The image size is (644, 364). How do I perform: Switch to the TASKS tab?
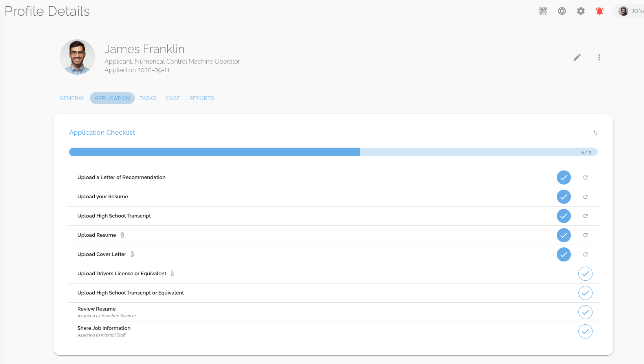148,98
